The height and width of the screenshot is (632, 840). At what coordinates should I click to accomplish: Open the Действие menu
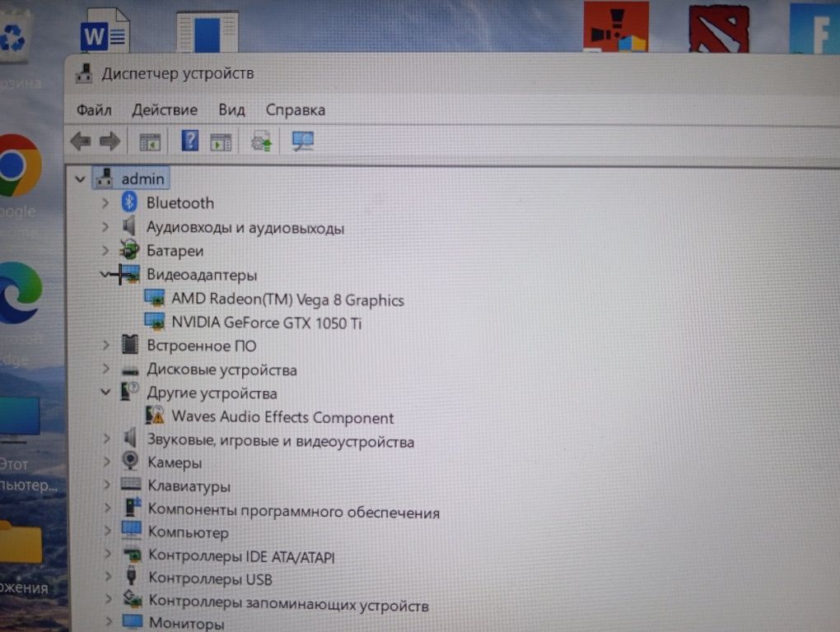coord(165,109)
